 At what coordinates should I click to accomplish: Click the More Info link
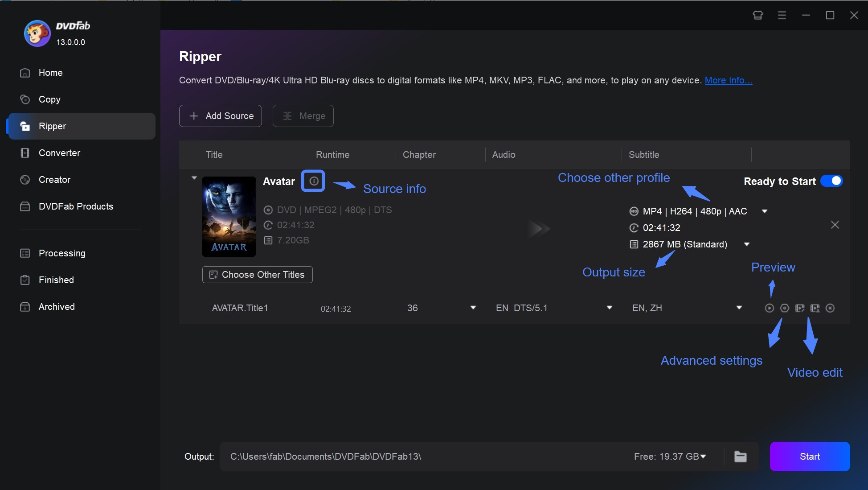pyautogui.click(x=728, y=79)
